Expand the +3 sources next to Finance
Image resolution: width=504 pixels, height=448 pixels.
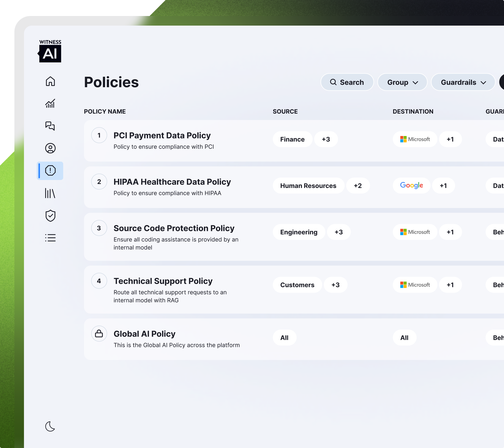click(x=326, y=139)
